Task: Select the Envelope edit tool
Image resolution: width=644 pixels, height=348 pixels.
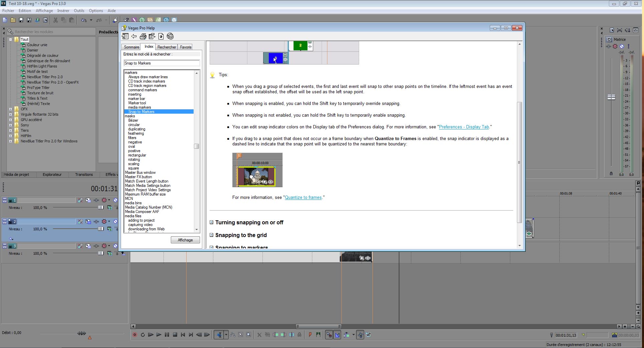Action: tap(232, 335)
